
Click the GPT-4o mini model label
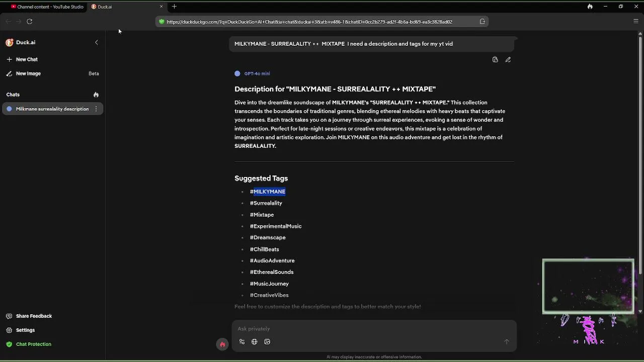pyautogui.click(x=257, y=73)
